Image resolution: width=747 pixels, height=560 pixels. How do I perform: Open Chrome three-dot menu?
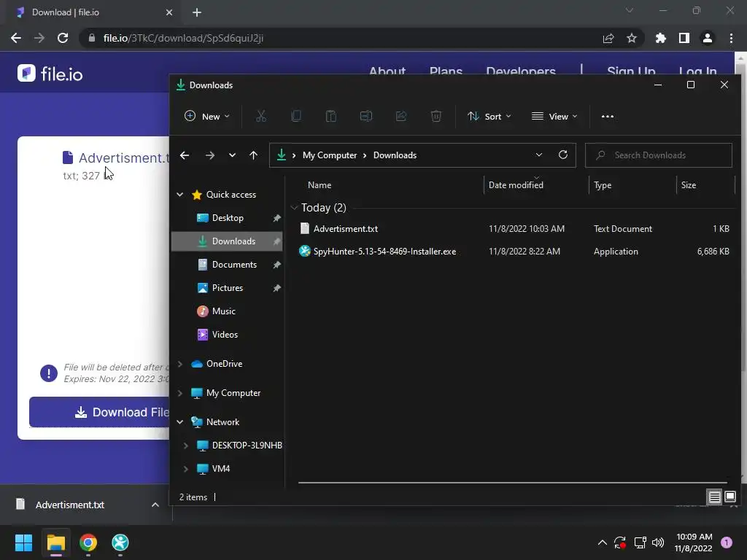[x=731, y=38]
